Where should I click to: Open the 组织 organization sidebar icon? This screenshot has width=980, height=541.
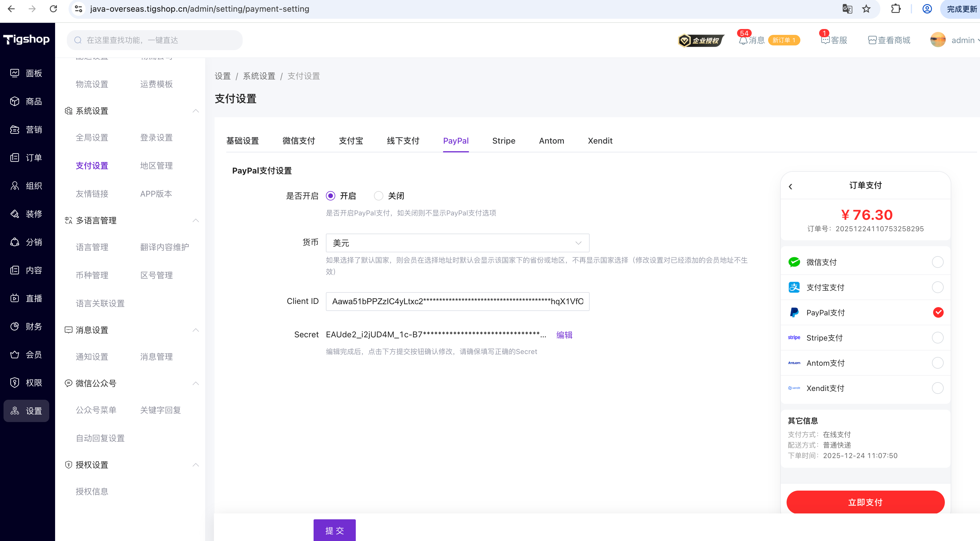pyautogui.click(x=14, y=186)
